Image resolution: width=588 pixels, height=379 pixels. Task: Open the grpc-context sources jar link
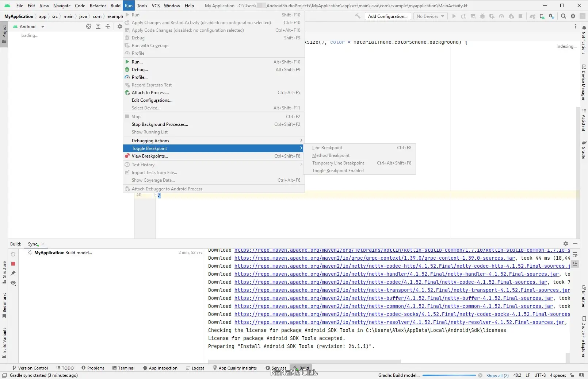(x=375, y=258)
